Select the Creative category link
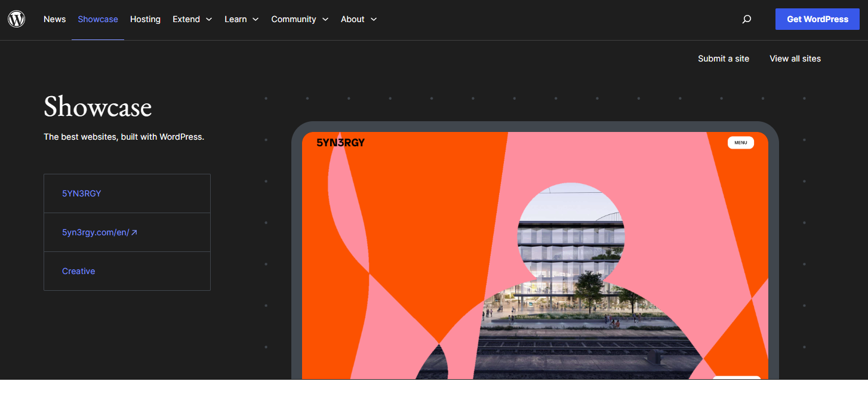 click(x=79, y=271)
